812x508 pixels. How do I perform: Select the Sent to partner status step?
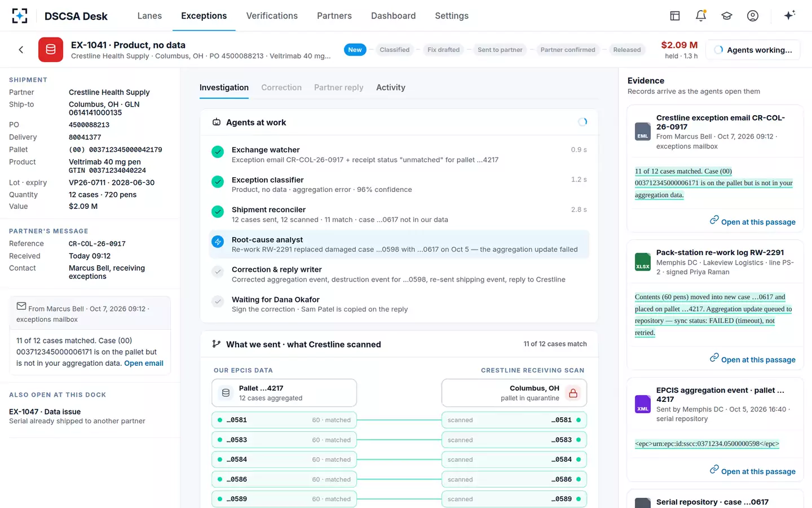(x=500, y=50)
